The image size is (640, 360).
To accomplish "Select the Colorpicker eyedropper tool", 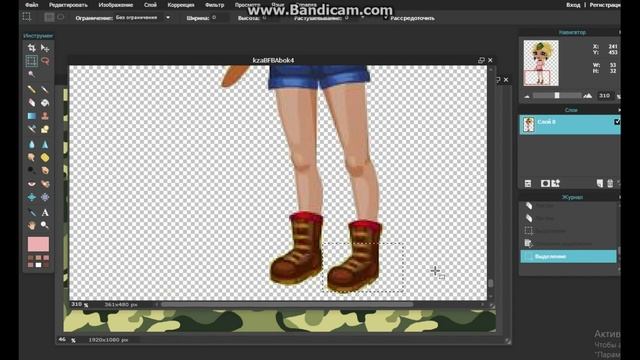I will click(x=31, y=212).
